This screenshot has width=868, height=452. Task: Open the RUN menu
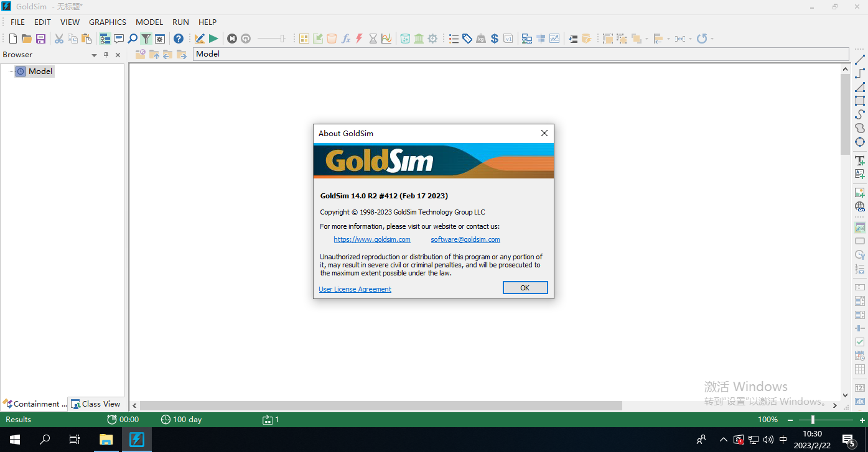click(180, 22)
